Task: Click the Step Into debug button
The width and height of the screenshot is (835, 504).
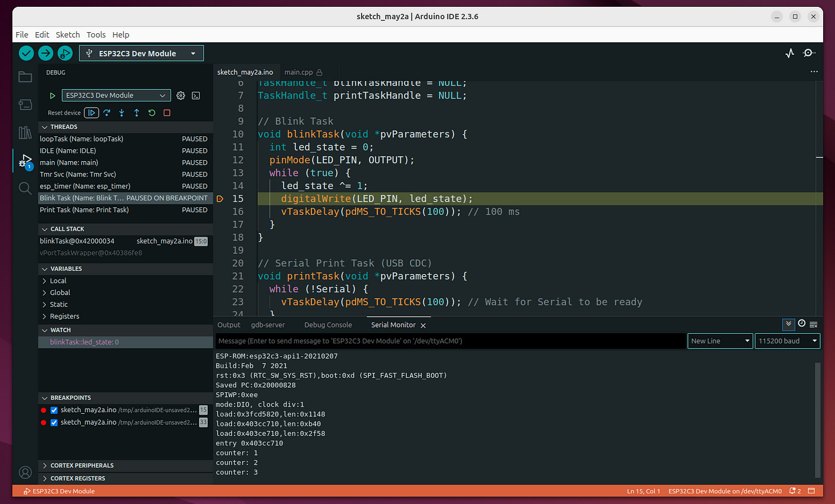Action: pyautogui.click(x=121, y=113)
